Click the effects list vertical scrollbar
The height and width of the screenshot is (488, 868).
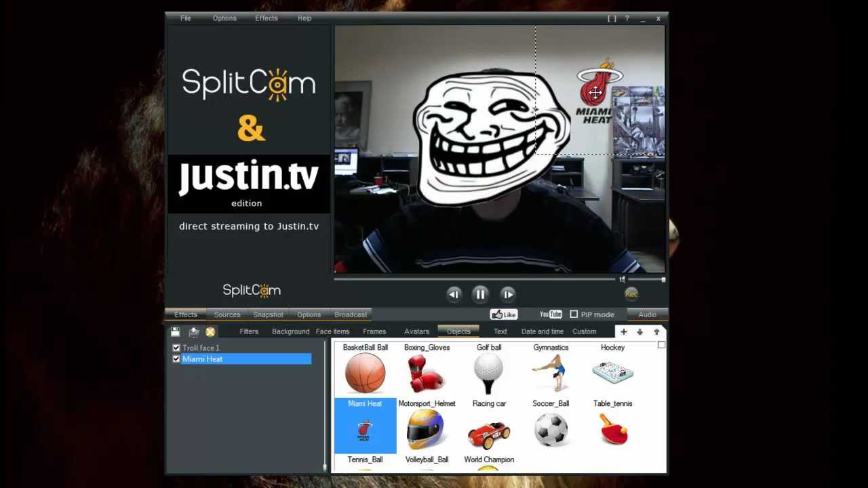coord(325,405)
